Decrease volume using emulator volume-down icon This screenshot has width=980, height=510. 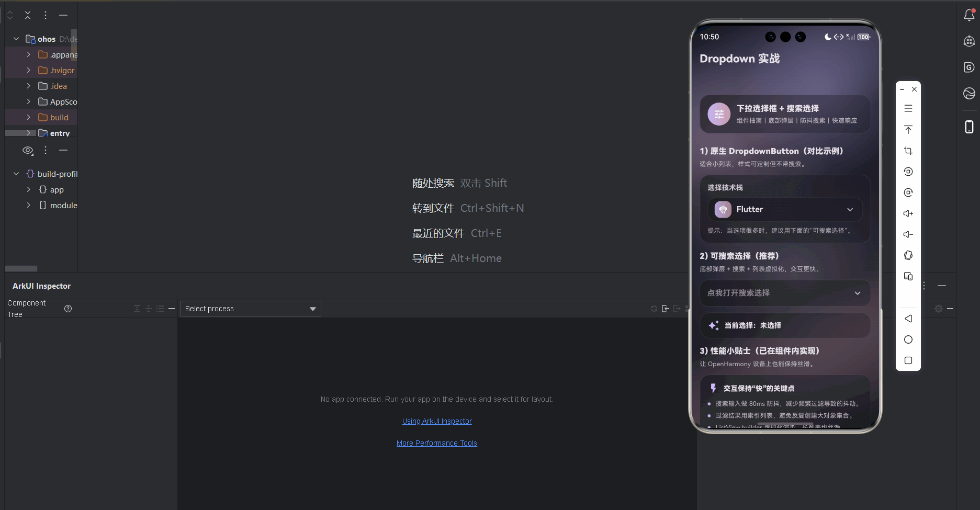pyautogui.click(x=908, y=234)
